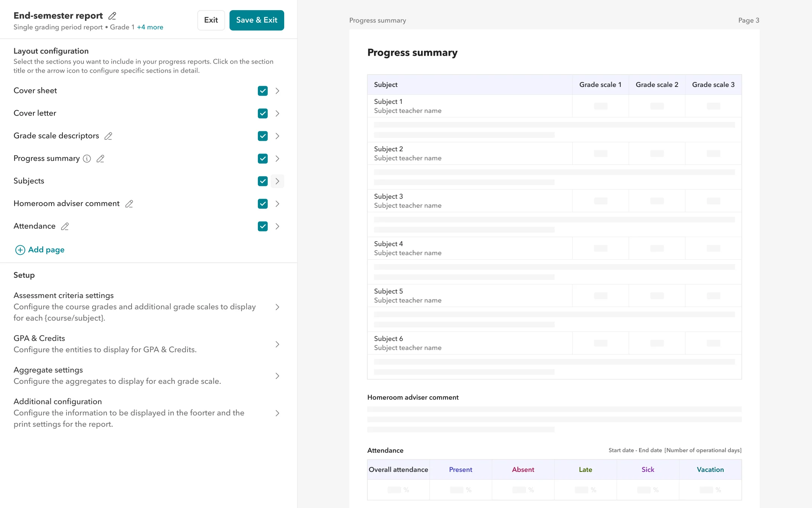812x508 pixels.
Task: Toggle the Homeroom adviser comment checkbox
Action: click(263, 204)
